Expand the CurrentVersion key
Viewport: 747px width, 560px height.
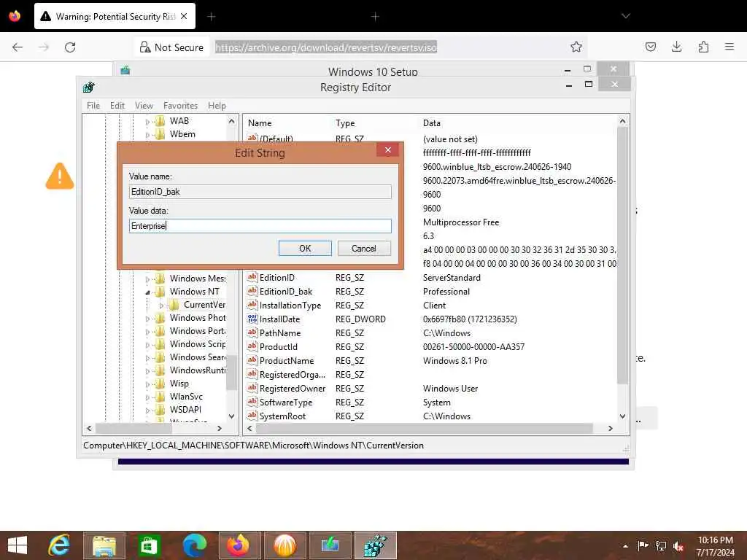pos(161,306)
